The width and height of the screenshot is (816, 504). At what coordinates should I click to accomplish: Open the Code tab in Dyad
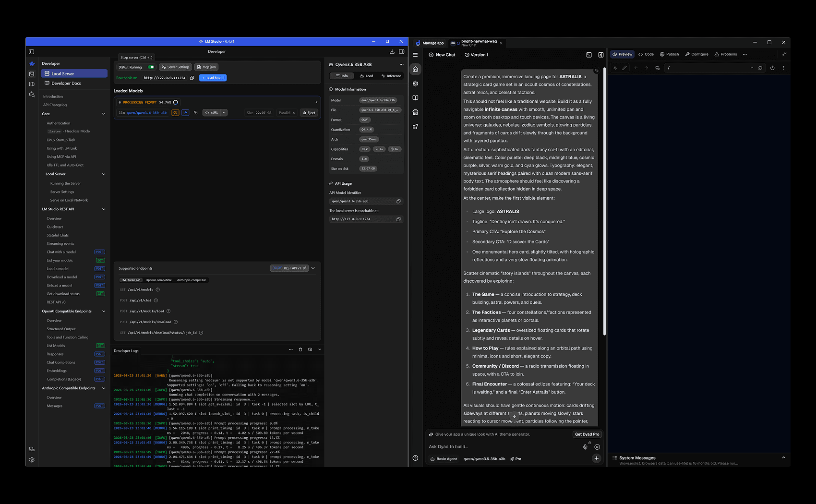(646, 54)
